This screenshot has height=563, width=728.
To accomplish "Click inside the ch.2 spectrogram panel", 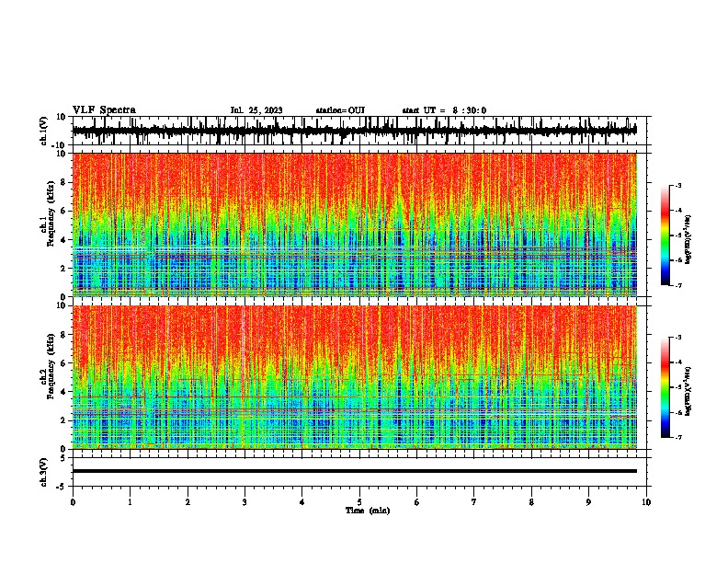I will coord(355,377).
